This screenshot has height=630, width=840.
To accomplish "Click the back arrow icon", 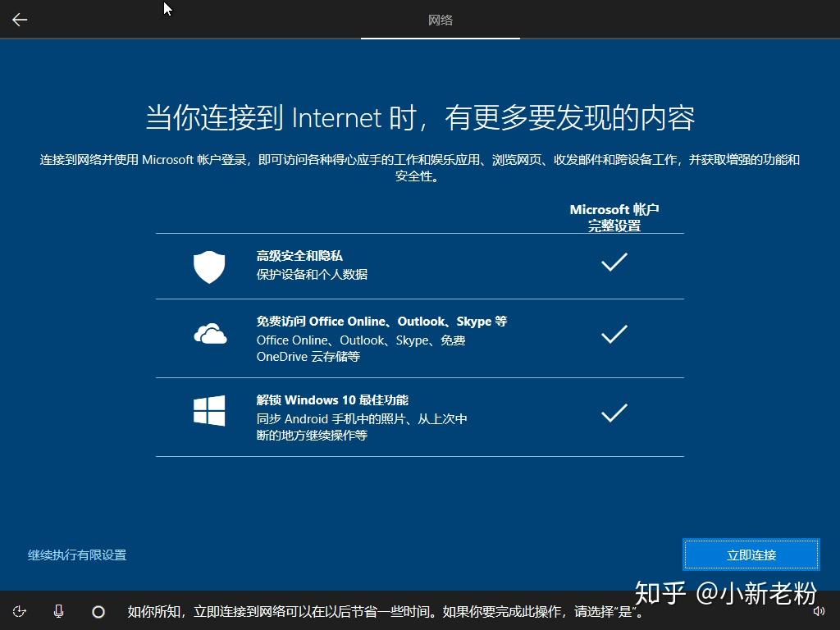I will click(19, 19).
